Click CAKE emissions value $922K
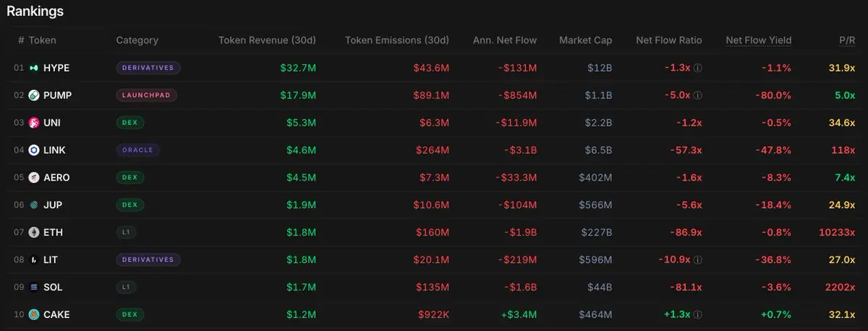This screenshot has width=868, height=331. tap(434, 315)
